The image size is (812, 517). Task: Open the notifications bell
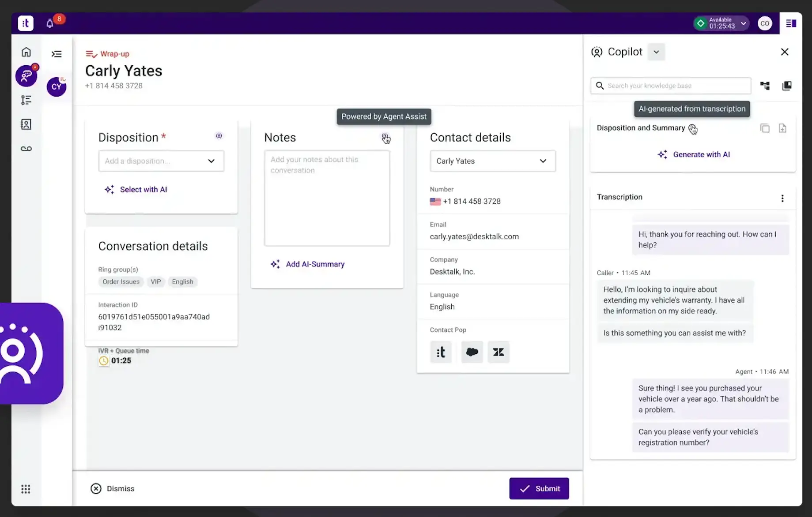coord(50,23)
